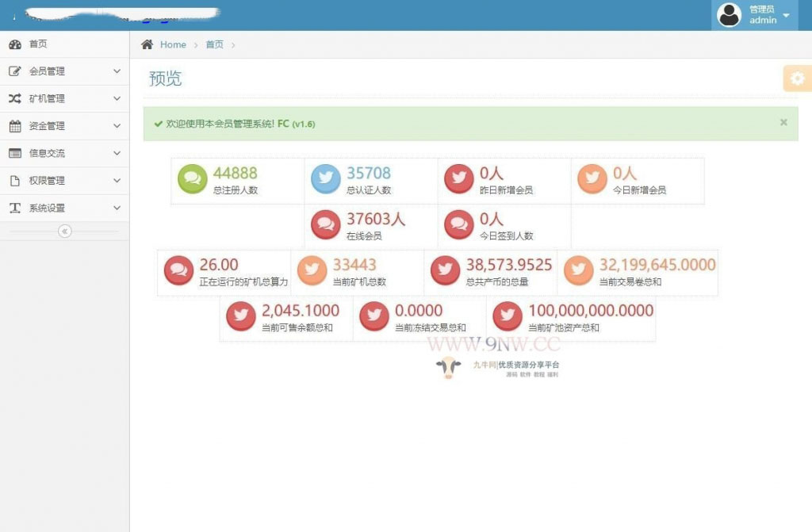
Task: Click the green chat icon for 总注册人数
Action: point(193,178)
